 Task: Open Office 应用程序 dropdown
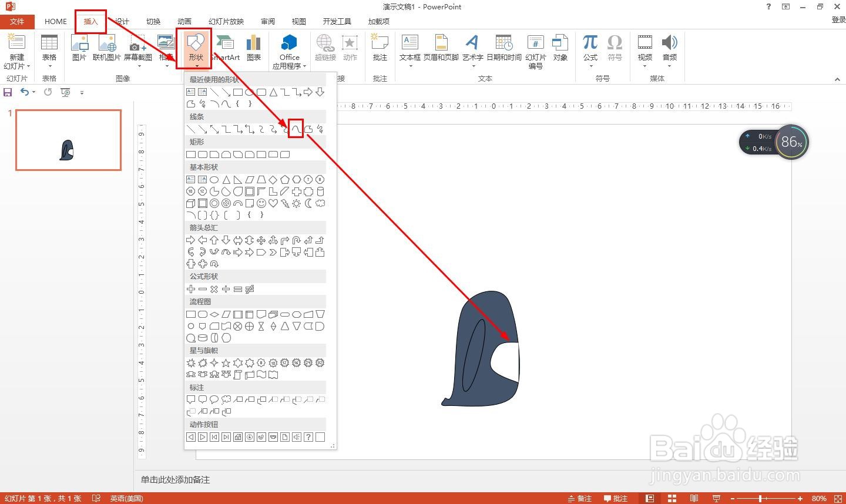pyautogui.click(x=289, y=62)
